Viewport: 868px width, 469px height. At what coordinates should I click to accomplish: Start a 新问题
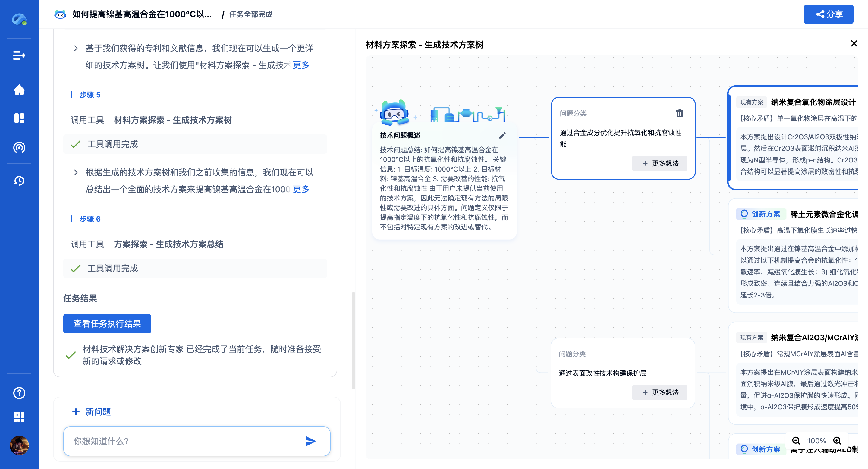92,412
